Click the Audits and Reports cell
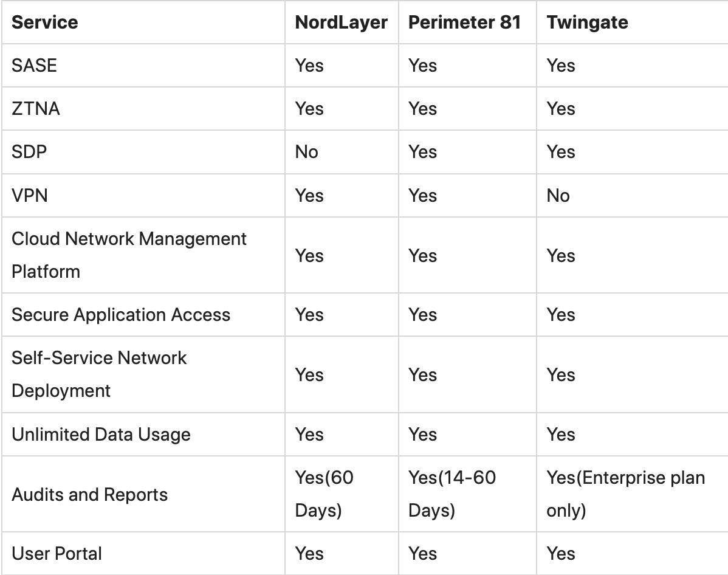This screenshot has width=728, height=575. coord(89,494)
